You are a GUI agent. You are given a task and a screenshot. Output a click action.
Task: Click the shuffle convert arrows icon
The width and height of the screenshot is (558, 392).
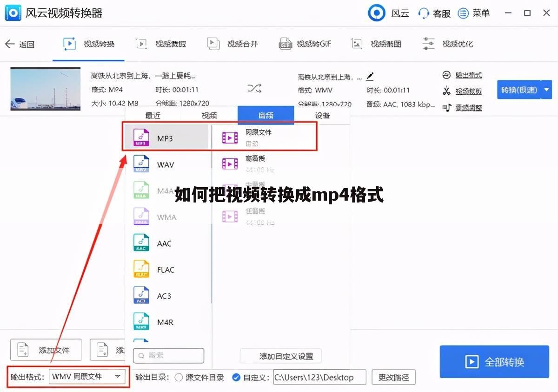[254, 88]
